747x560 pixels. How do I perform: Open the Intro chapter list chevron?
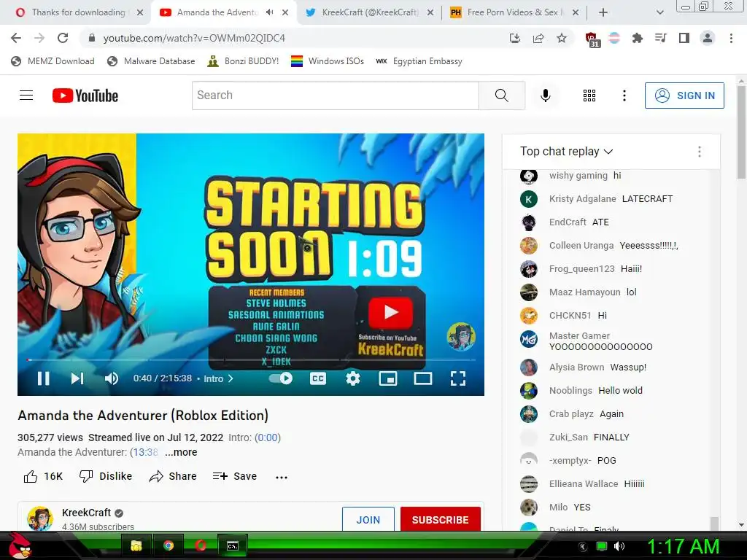tap(231, 378)
